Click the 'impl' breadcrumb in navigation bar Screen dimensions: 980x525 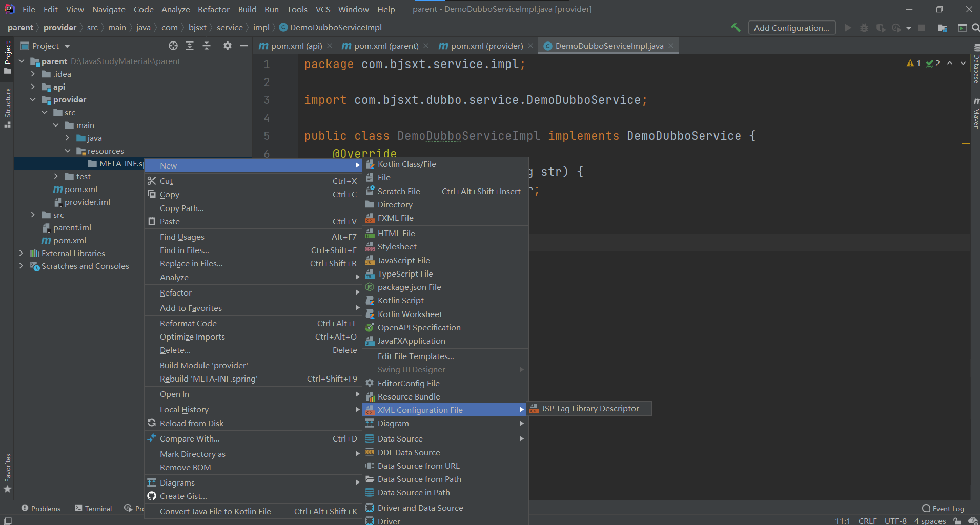point(261,28)
